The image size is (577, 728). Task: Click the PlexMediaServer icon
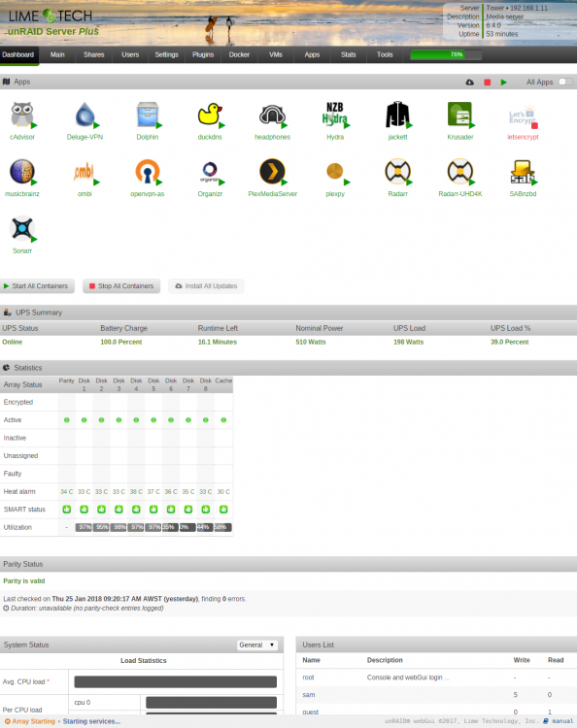[272, 171]
